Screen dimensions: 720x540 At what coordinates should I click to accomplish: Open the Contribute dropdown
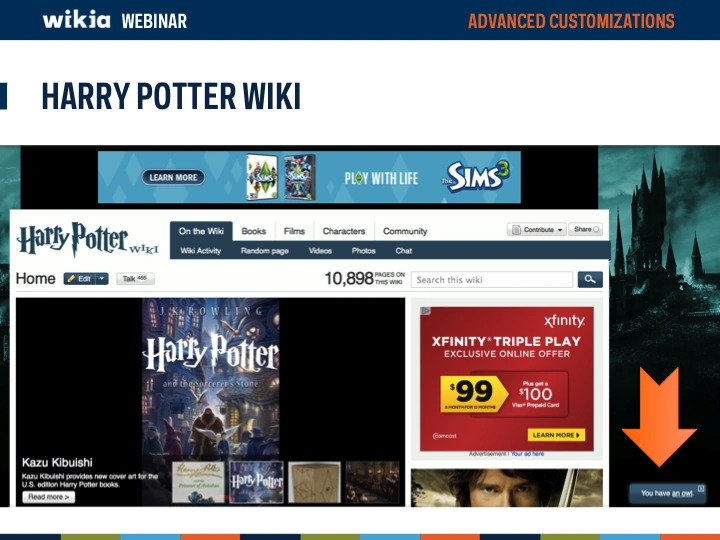point(537,230)
